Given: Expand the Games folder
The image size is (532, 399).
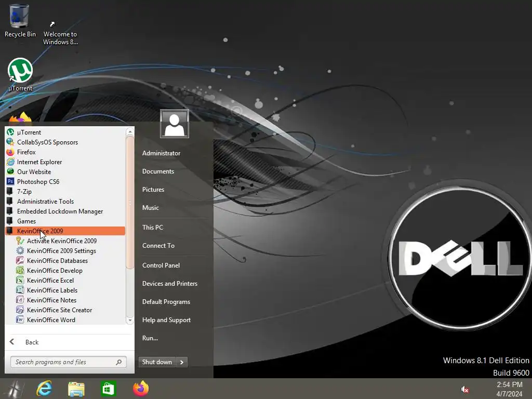Looking at the screenshot, I should [65, 221].
